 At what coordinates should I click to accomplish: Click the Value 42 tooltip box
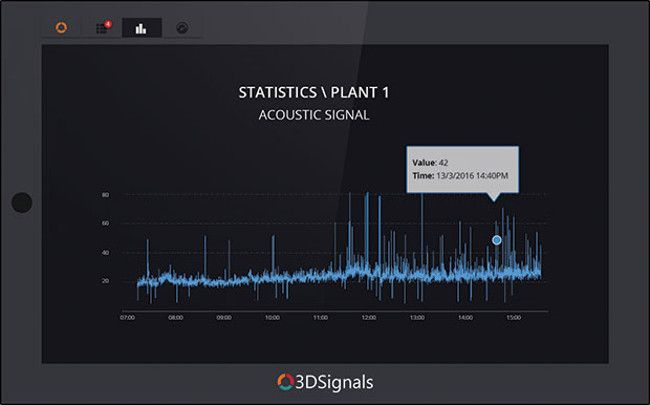pyautogui.click(x=461, y=168)
